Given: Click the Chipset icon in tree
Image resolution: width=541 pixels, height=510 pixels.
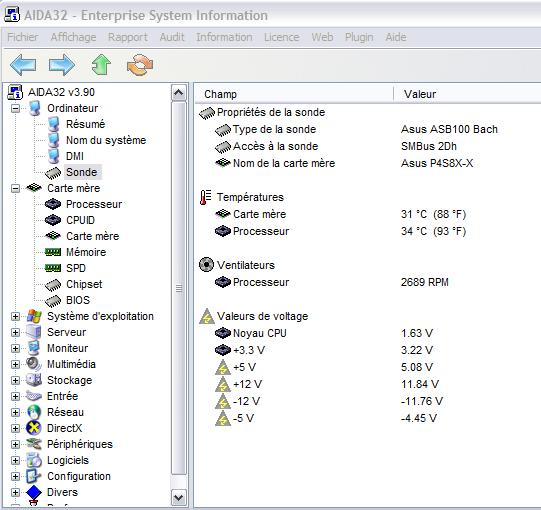Looking at the screenshot, I should point(53,284).
